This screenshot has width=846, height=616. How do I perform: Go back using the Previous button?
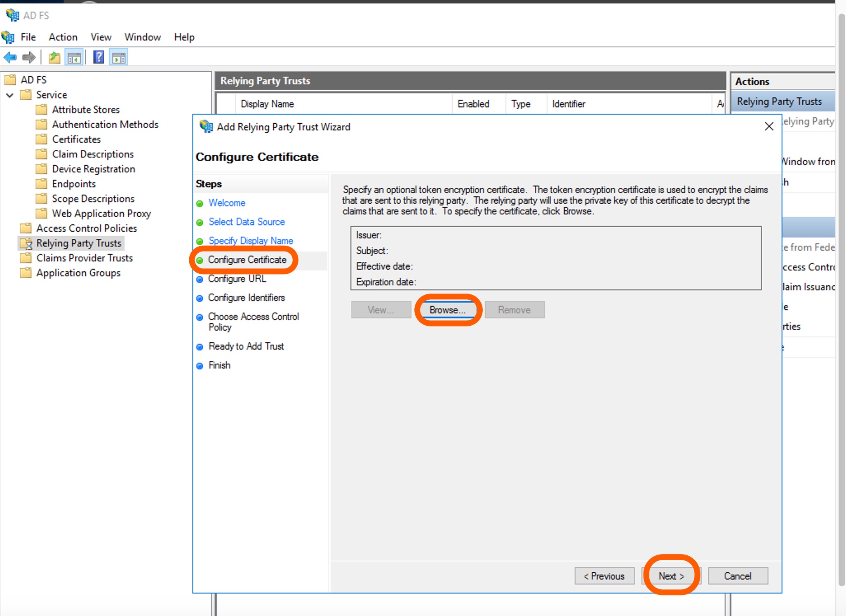pos(604,576)
